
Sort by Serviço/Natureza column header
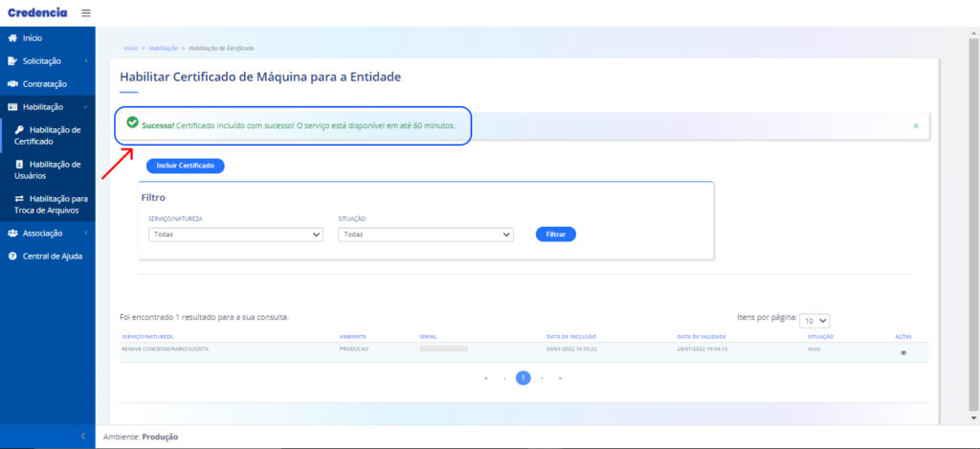[x=147, y=337]
